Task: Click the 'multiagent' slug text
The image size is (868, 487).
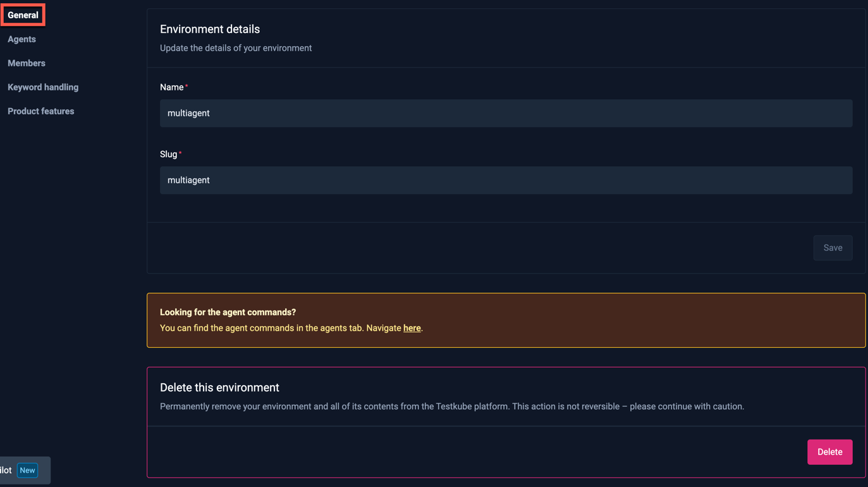Action: 188,180
